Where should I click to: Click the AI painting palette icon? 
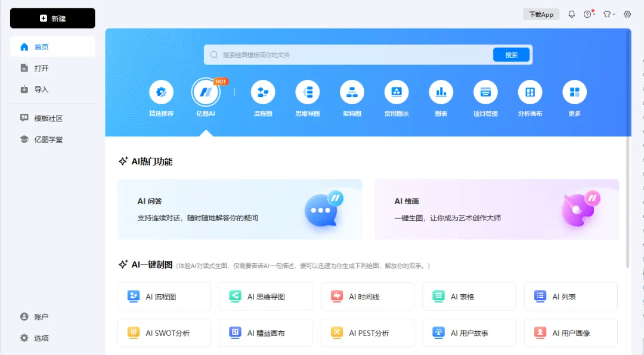tap(580, 209)
